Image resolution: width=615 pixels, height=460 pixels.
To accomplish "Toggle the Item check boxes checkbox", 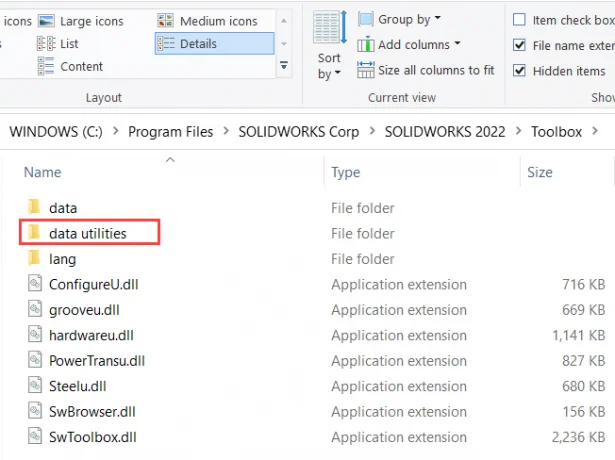I will (x=519, y=20).
